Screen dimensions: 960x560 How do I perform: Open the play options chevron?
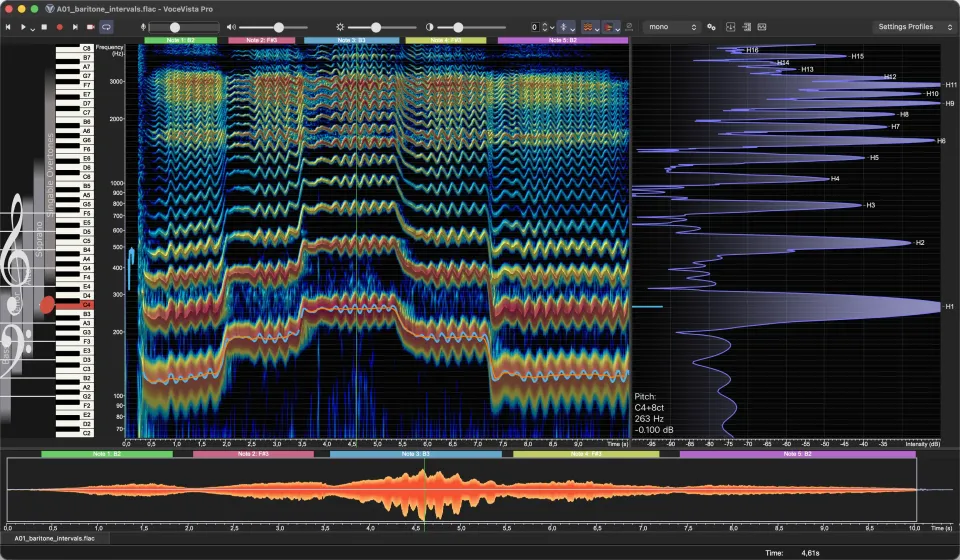click(32, 28)
